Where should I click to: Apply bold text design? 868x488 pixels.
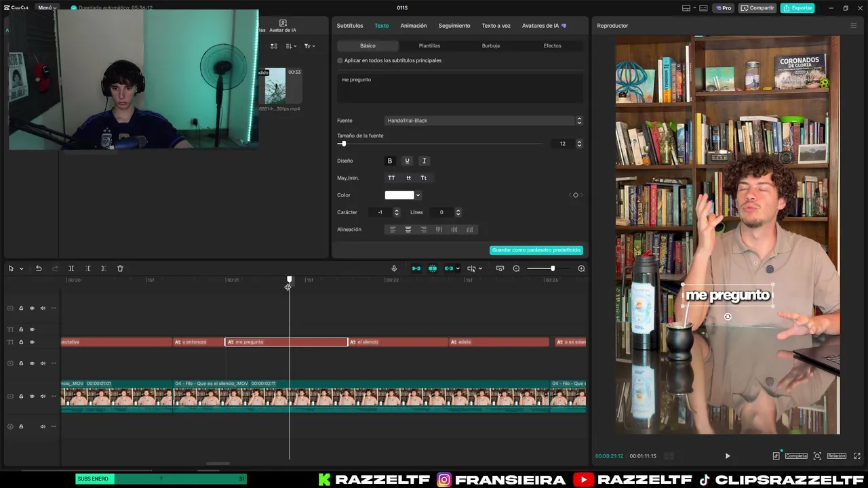tap(389, 161)
